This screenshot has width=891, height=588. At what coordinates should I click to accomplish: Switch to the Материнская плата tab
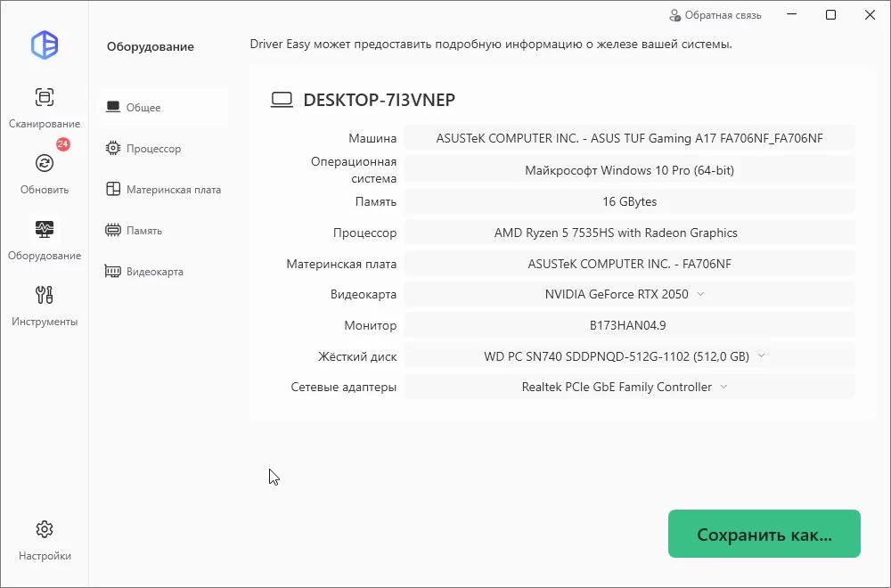click(x=164, y=189)
